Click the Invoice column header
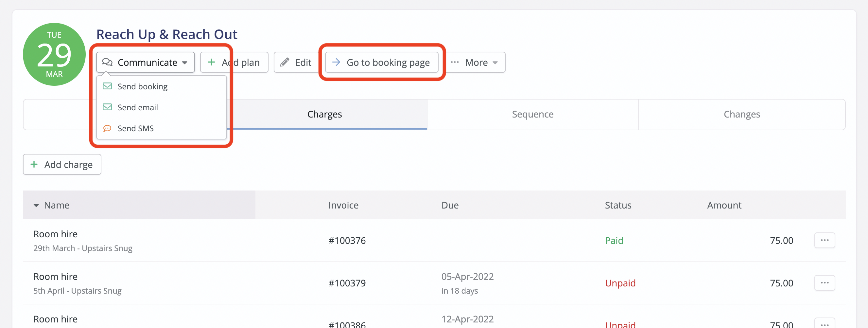Screen dimensions: 868x328 tap(343, 205)
